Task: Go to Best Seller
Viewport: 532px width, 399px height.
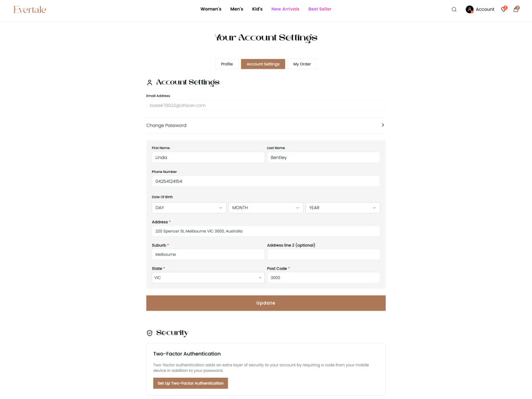Action: [x=320, y=9]
